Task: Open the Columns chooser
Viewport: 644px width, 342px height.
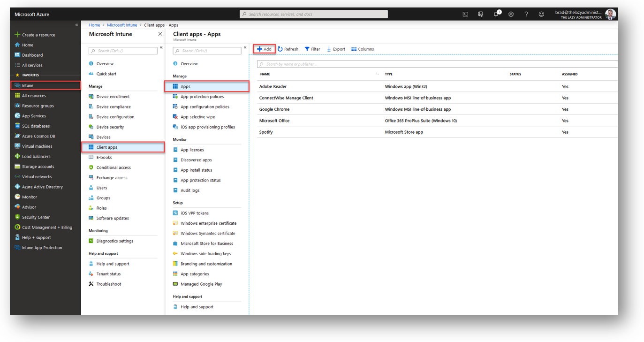Action: (363, 49)
